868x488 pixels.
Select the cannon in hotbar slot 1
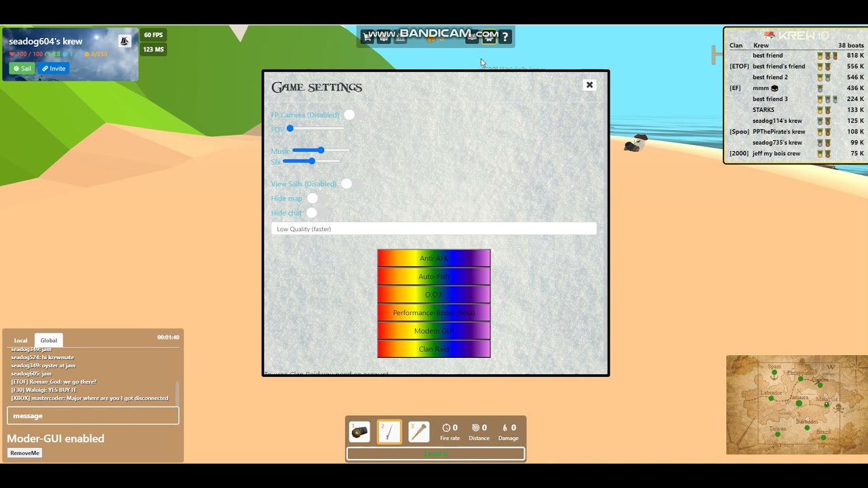[x=359, y=432]
